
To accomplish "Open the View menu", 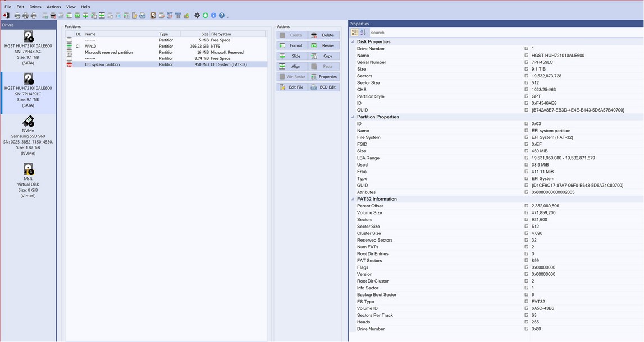I will pyautogui.click(x=71, y=7).
